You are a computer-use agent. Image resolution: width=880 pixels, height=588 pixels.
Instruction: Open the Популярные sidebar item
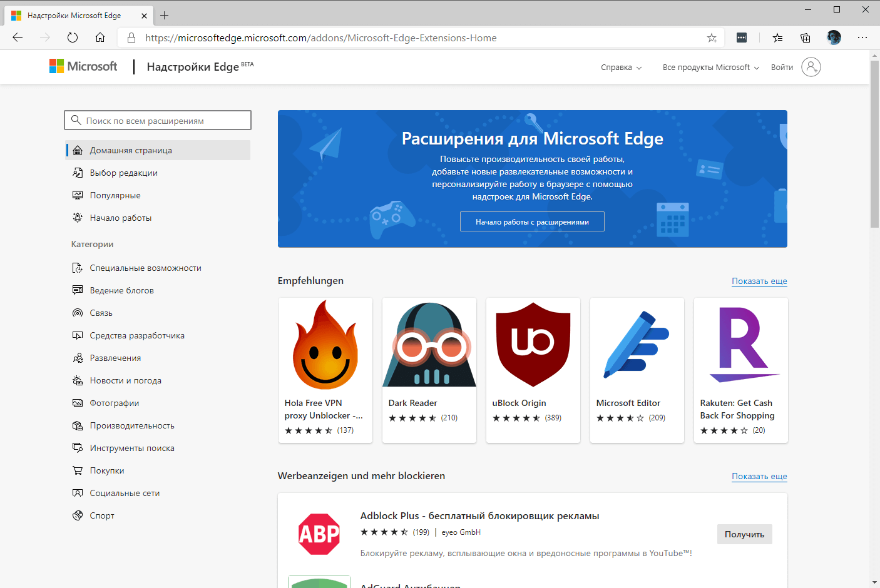coord(115,195)
